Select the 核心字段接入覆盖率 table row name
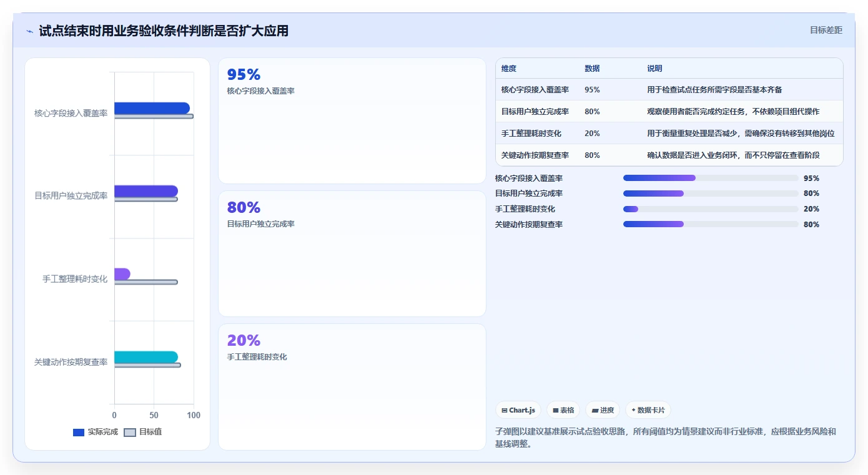The width and height of the screenshot is (868, 475). coord(535,90)
